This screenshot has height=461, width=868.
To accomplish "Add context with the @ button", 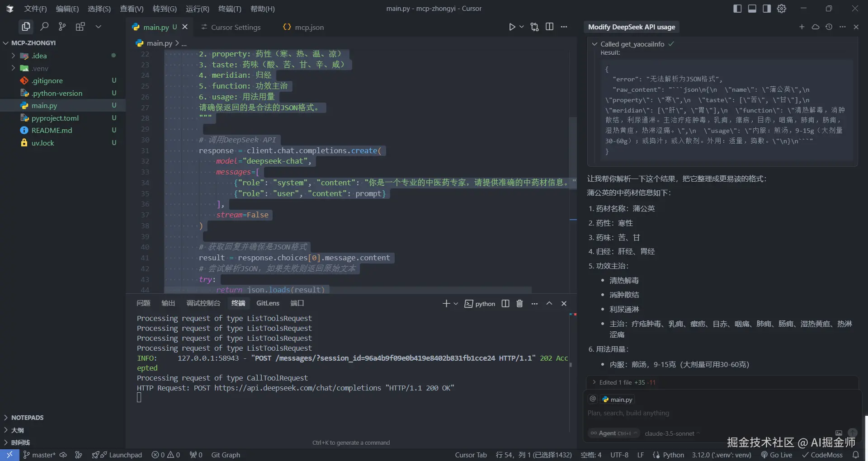I will point(593,399).
